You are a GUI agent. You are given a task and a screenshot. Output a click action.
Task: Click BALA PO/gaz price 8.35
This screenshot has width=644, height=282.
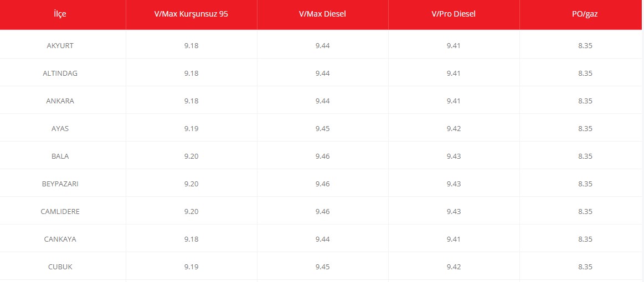(585, 156)
